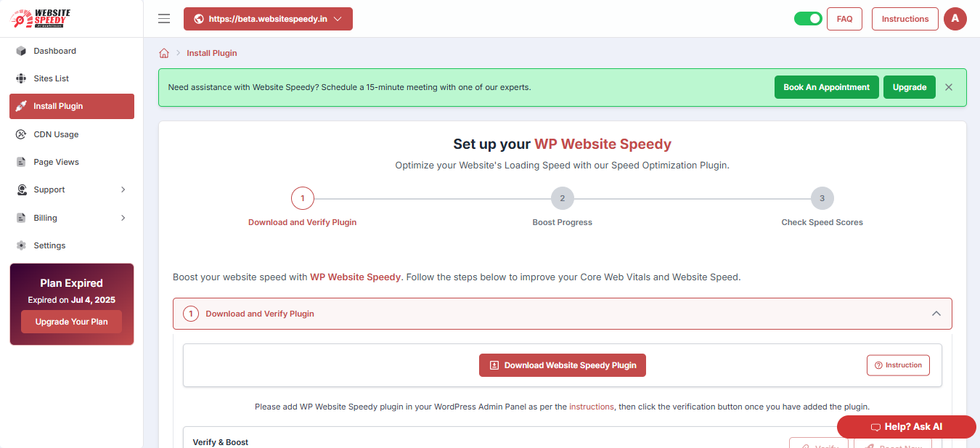Click Upgrade Your Plan button

coord(71,322)
